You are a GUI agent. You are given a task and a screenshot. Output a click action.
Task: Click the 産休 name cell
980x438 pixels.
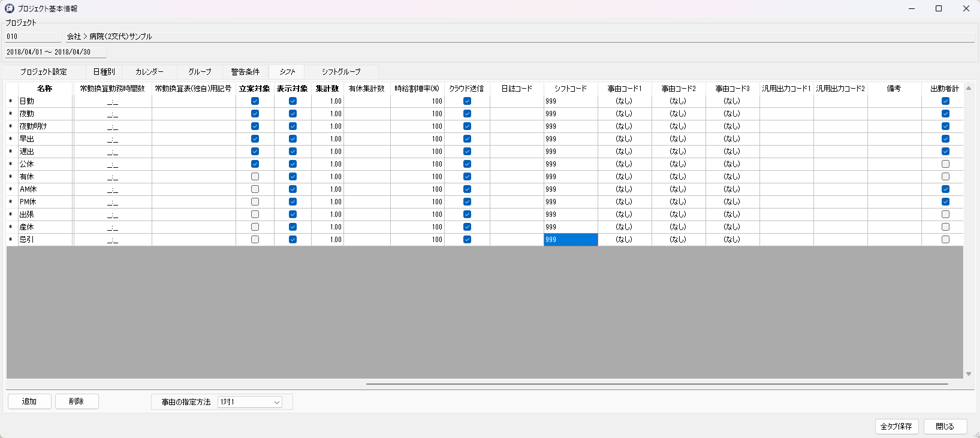[46, 227]
